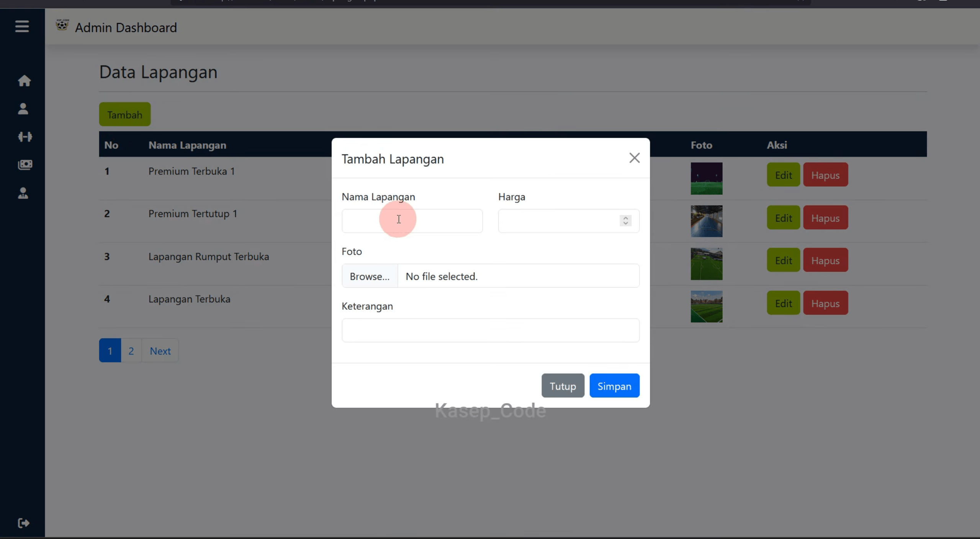This screenshot has width=980, height=539.
Task: Click into the Harga number field
Action: click(568, 221)
